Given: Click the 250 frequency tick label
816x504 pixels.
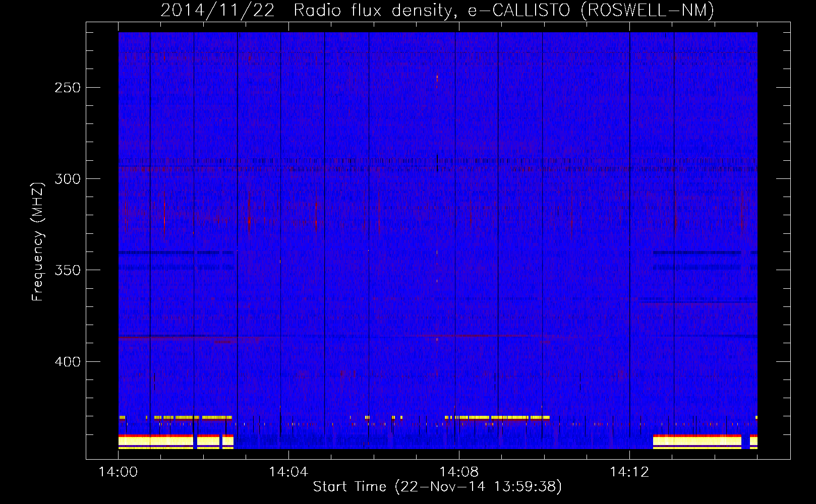Looking at the screenshot, I should 68,88.
